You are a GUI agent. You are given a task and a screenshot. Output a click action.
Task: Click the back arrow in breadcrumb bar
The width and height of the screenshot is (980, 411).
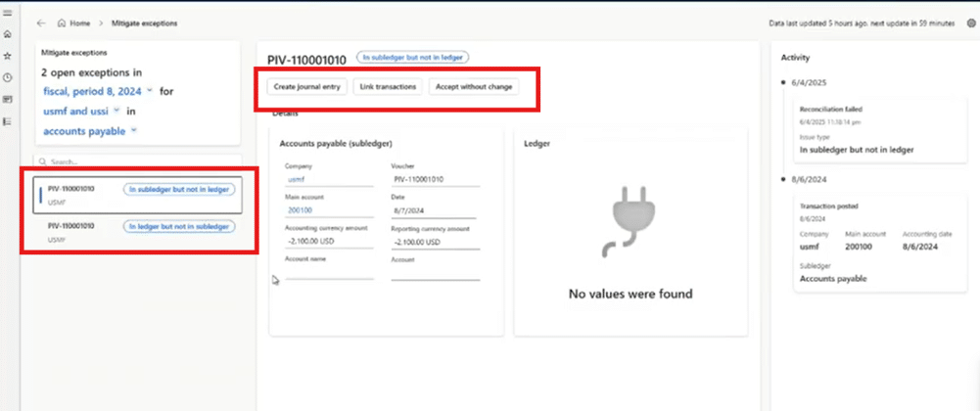[x=40, y=22]
